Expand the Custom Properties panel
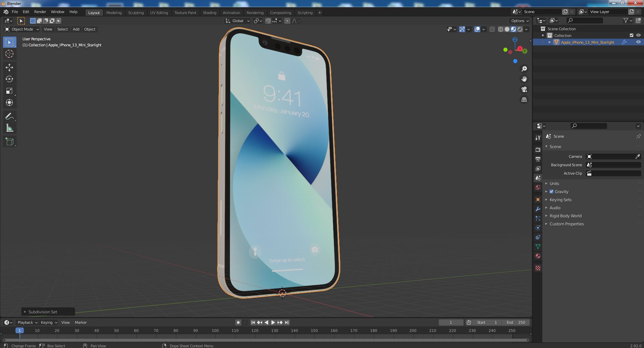This screenshot has width=644, height=348. 566,224
